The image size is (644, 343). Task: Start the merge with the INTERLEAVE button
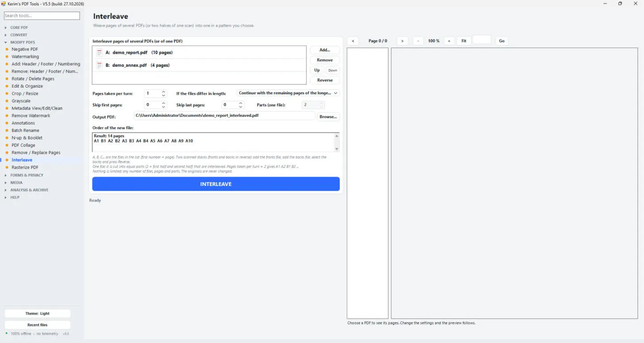[216, 184]
